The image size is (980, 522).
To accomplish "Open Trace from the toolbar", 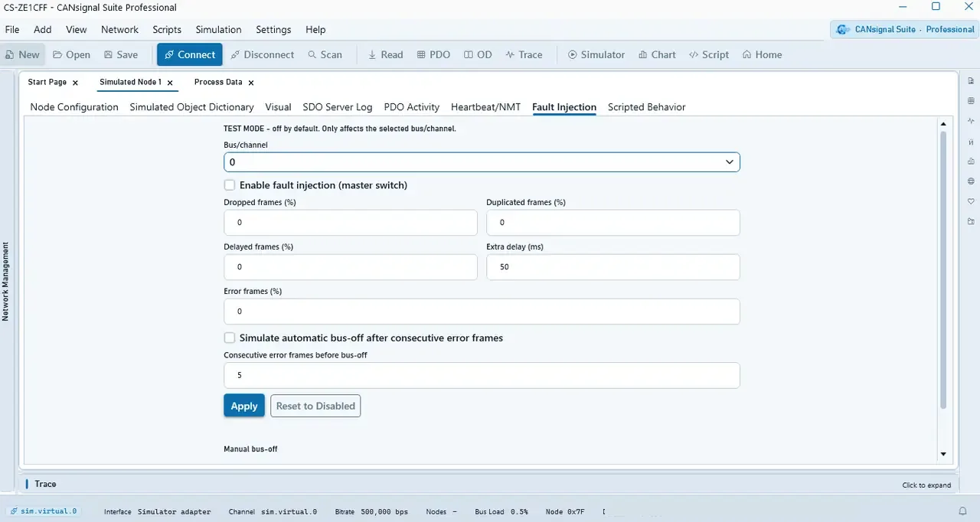I will (x=524, y=54).
